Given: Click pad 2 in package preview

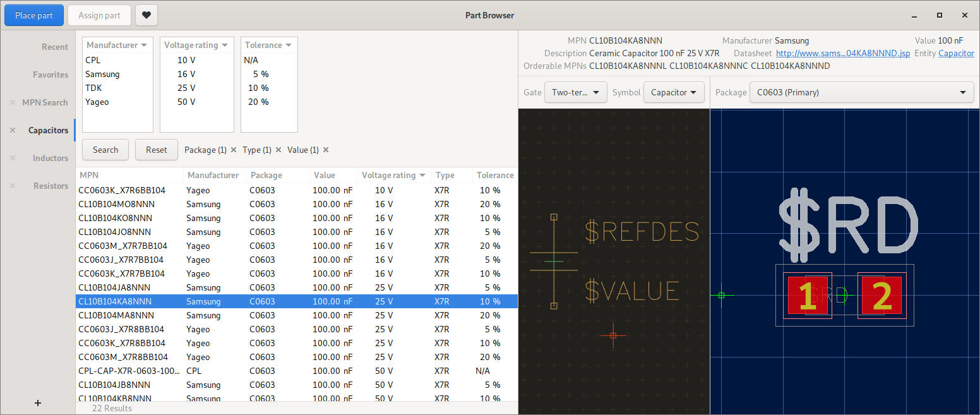Looking at the screenshot, I should (881, 295).
